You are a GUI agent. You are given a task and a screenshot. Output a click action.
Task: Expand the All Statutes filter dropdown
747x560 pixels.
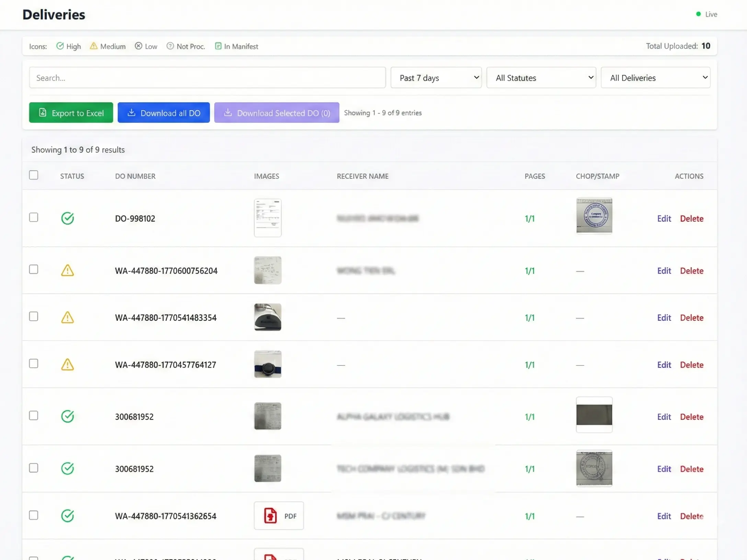(x=541, y=78)
